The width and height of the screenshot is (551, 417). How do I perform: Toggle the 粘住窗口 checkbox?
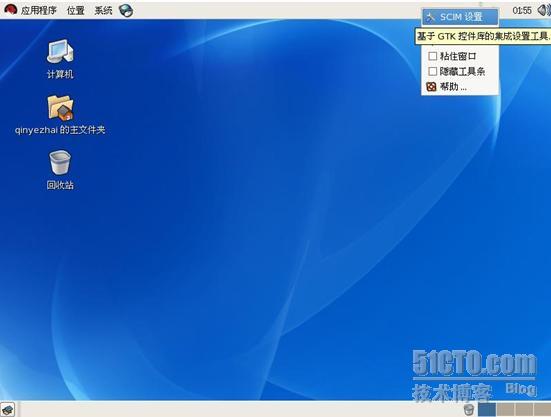[433, 56]
